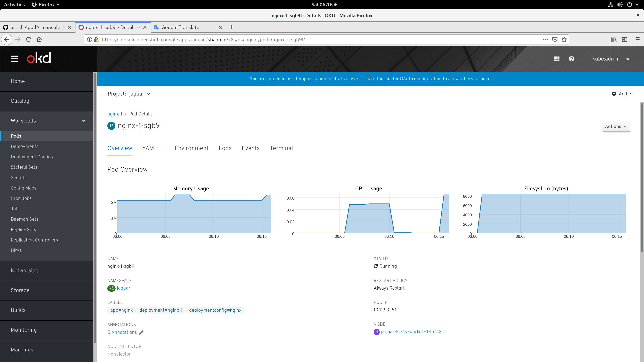Viewport: 644px width, 362px height.
Task: Open the OKD application launcher grid
Action: click(x=557, y=59)
